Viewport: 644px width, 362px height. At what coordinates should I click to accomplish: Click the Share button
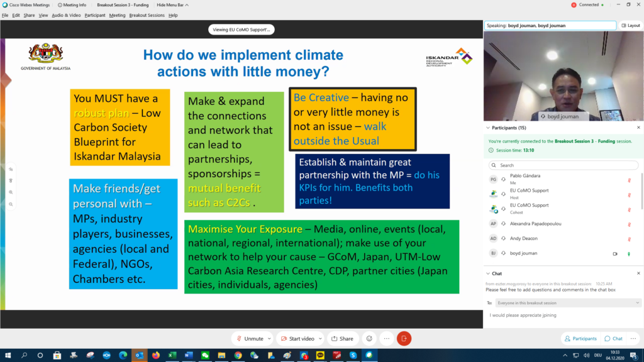pos(343,338)
